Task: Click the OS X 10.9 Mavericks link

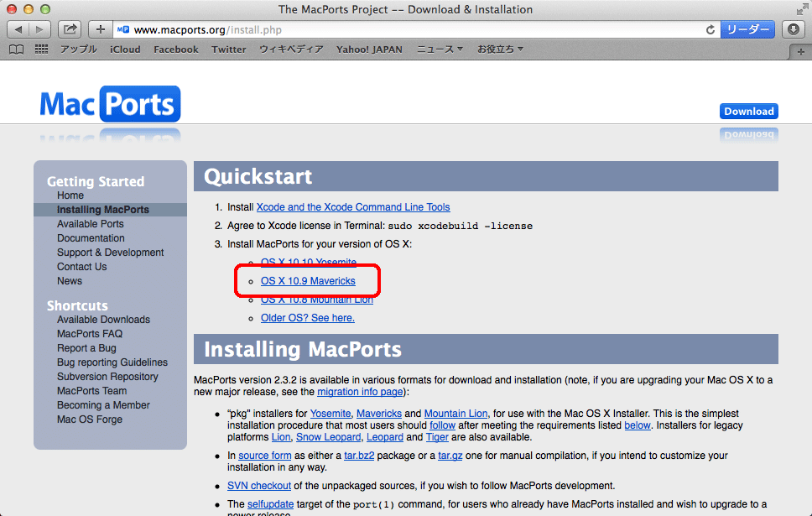Action: tap(308, 281)
